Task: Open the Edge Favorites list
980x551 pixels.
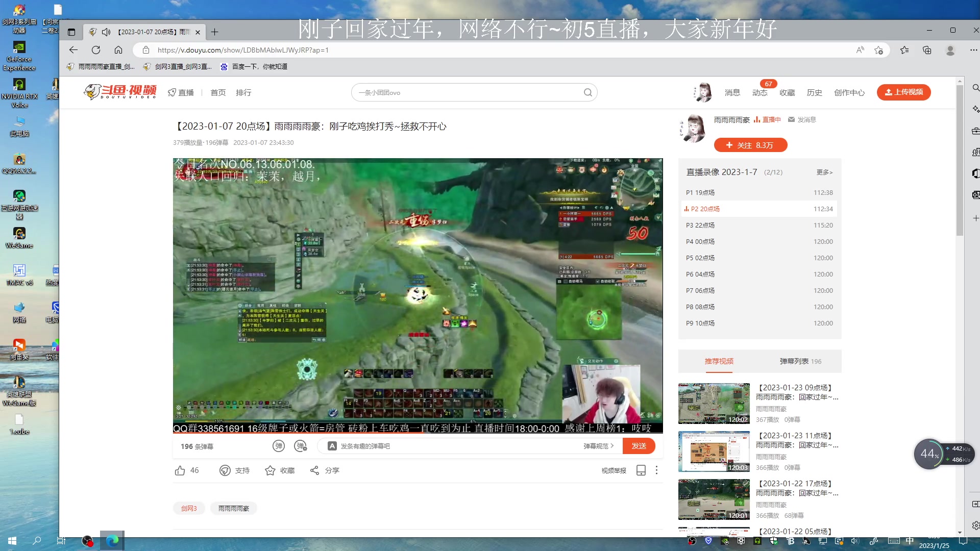Action: pyautogui.click(x=904, y=50)
